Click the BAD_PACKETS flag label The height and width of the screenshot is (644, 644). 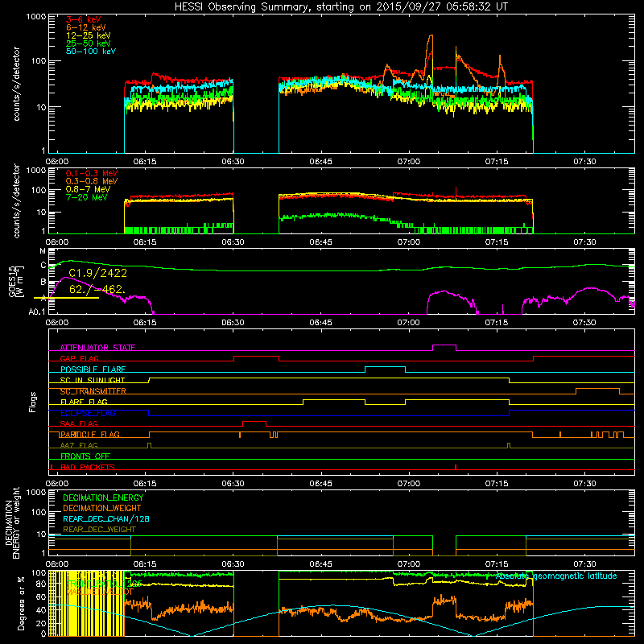tap(88, 467)
